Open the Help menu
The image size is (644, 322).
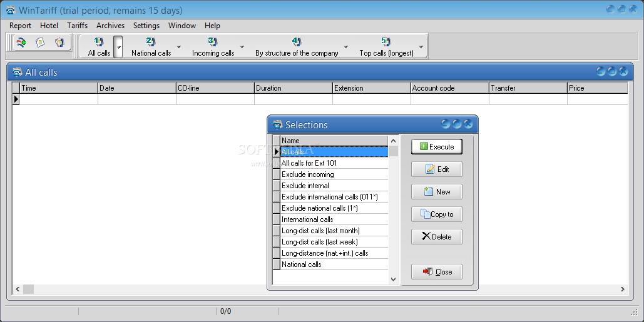click(212, 26)
